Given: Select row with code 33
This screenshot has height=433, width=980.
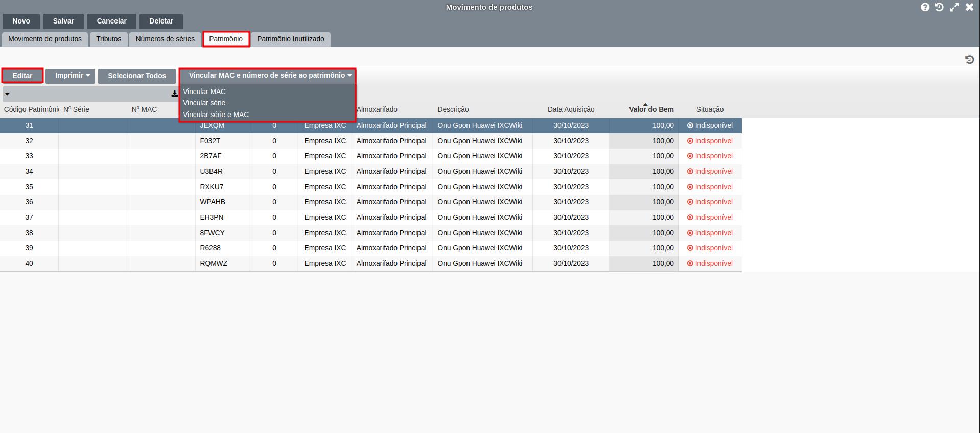Looking at the screenshot, I should point(371,156).
